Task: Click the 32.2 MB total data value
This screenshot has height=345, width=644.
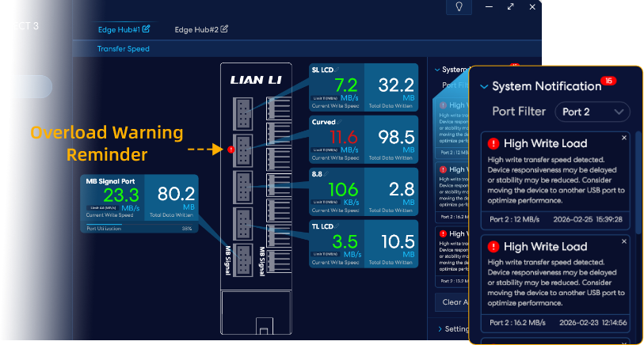Action: [396, 85]
